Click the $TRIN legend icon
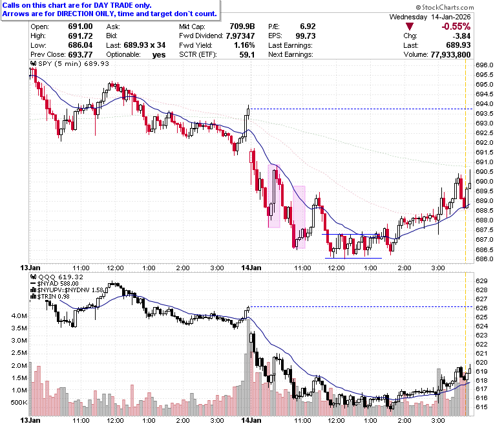 click(33, 297)
